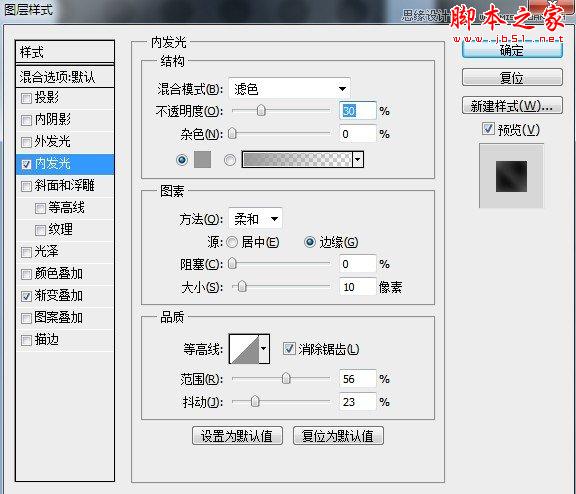Enable the 内阴影 checkbox
Image resolution: width=576 pixels, height=494 pixels.
pyautogui.click(x=26, y=120)
